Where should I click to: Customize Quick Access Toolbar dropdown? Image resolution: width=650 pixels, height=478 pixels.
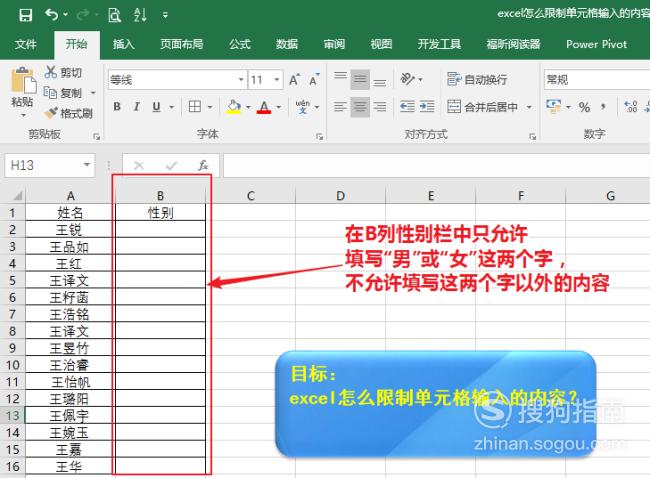click(x=165, y=16)
